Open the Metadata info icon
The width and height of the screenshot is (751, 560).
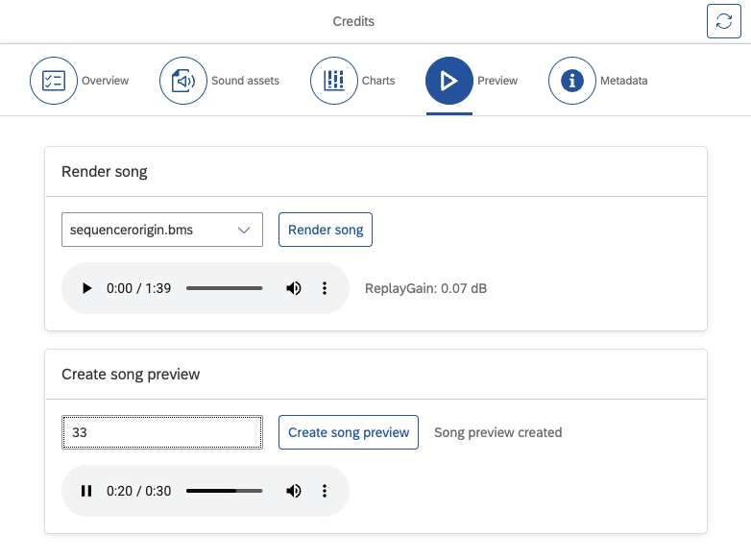click(x=571, y=81)
